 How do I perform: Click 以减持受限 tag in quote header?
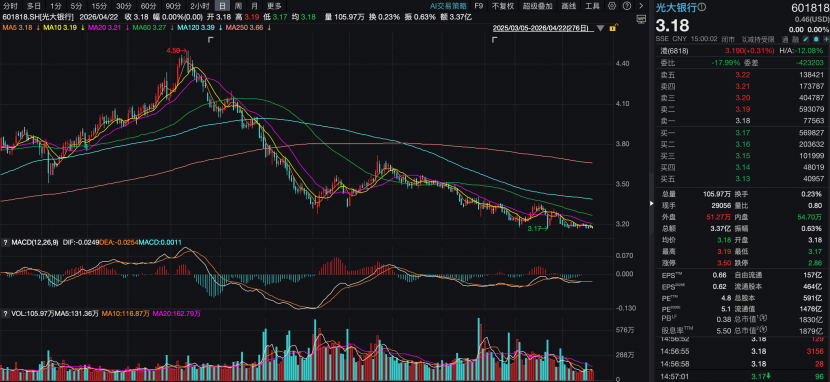758,39
